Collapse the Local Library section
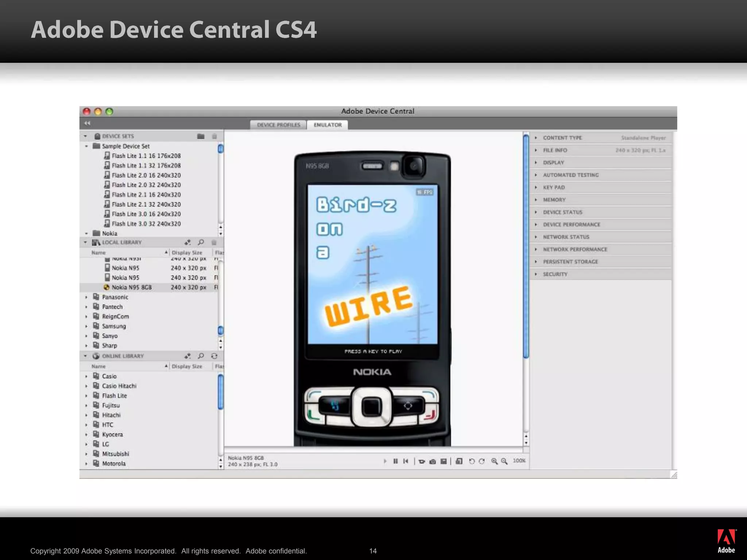 86,242
